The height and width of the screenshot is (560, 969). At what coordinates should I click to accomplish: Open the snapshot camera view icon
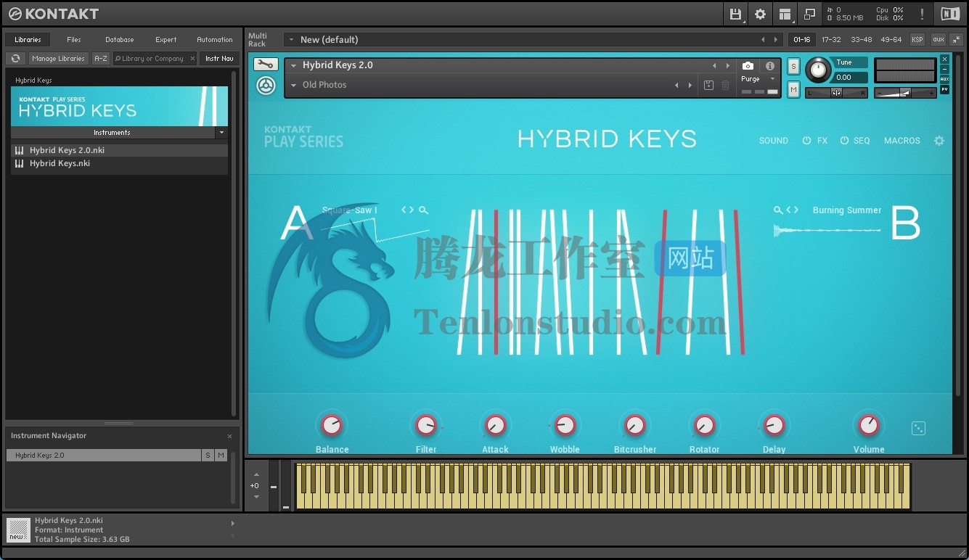[748, 65]
